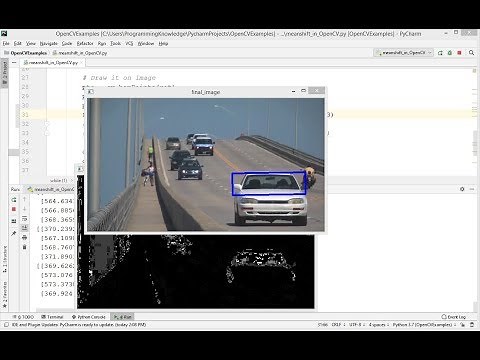Click the down-arrow in Run console toolbar
Screen dimensions: 480x360
(24, 209)
